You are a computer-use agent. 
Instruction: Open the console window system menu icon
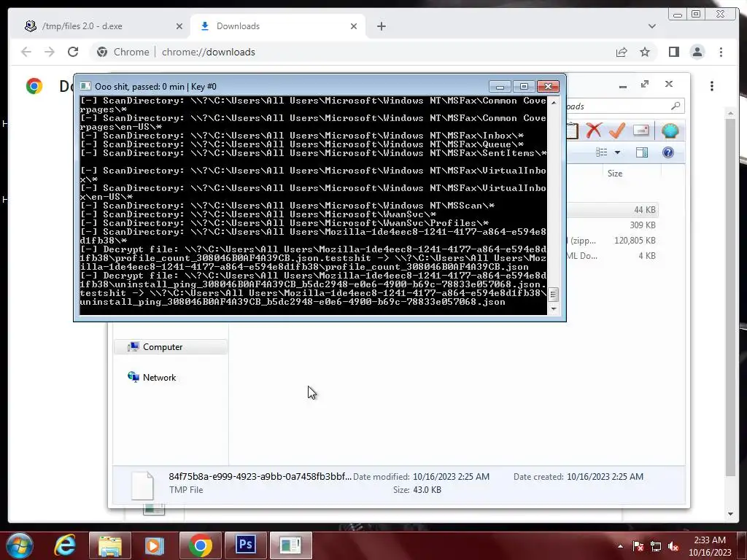(x=85, y=86)
